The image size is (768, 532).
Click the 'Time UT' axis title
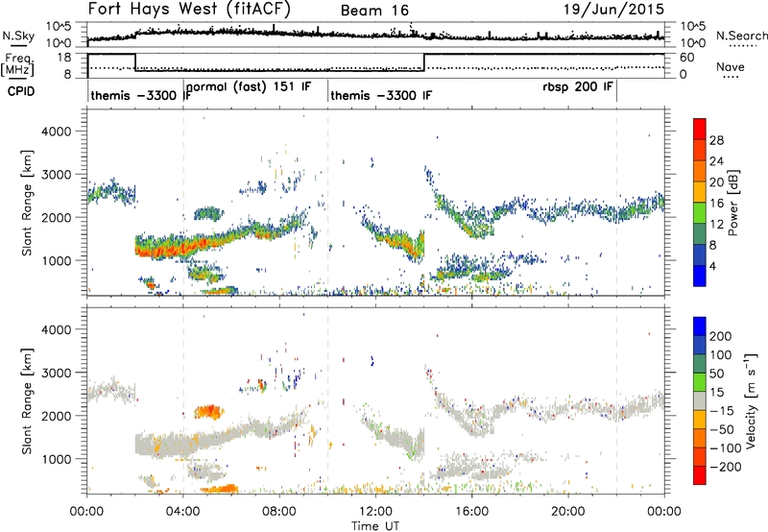pyautogui.click(x=375, y=526)
